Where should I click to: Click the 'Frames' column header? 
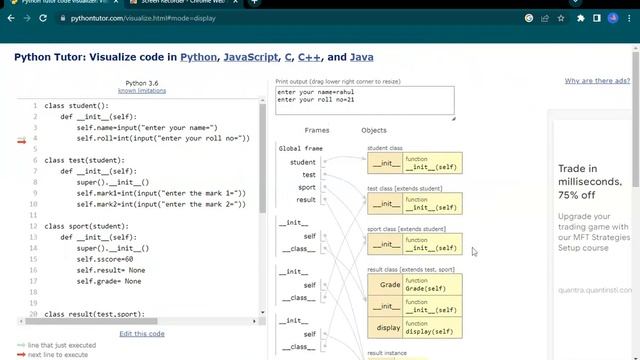[317, 130]
